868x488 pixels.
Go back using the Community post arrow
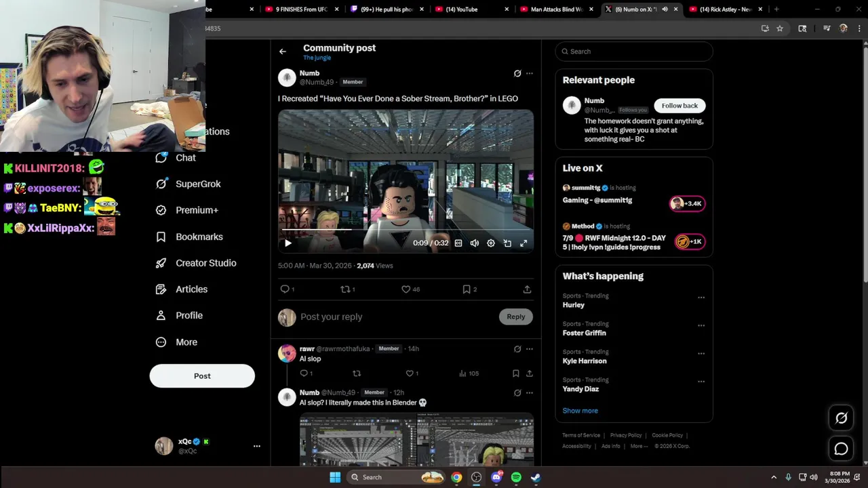[283, 52]
